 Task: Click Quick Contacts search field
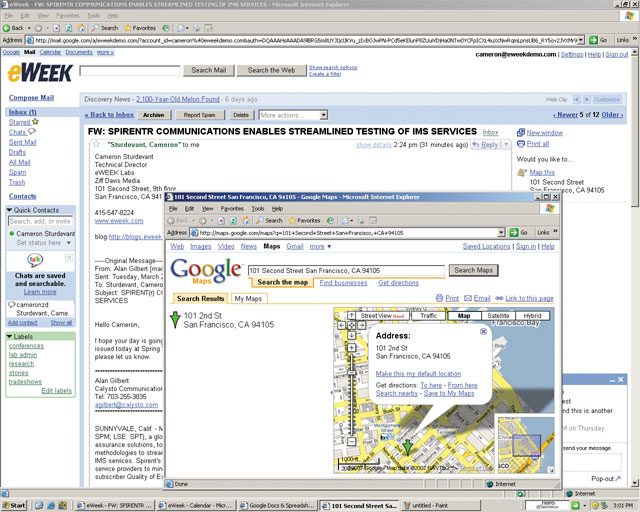pos(40,221)
